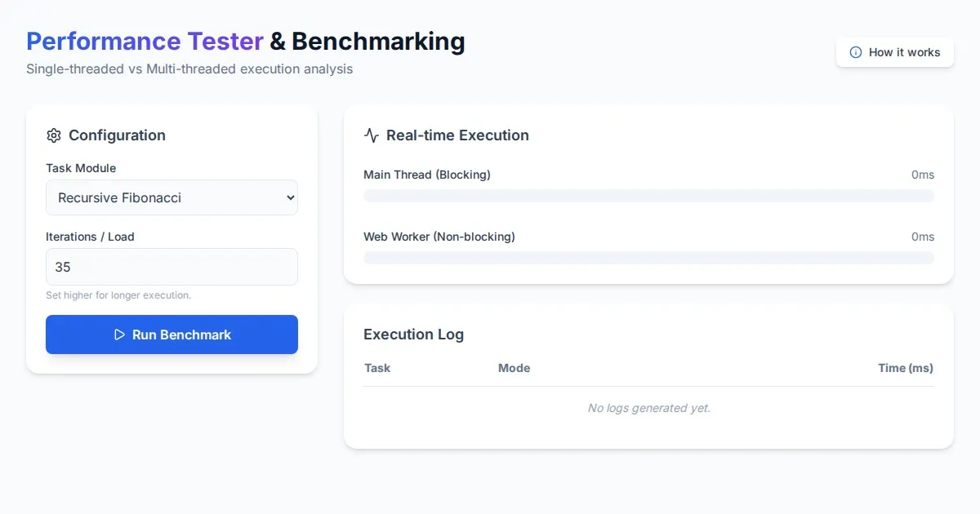Click the play icon in Run Benchmark

(x=119, y=335)
